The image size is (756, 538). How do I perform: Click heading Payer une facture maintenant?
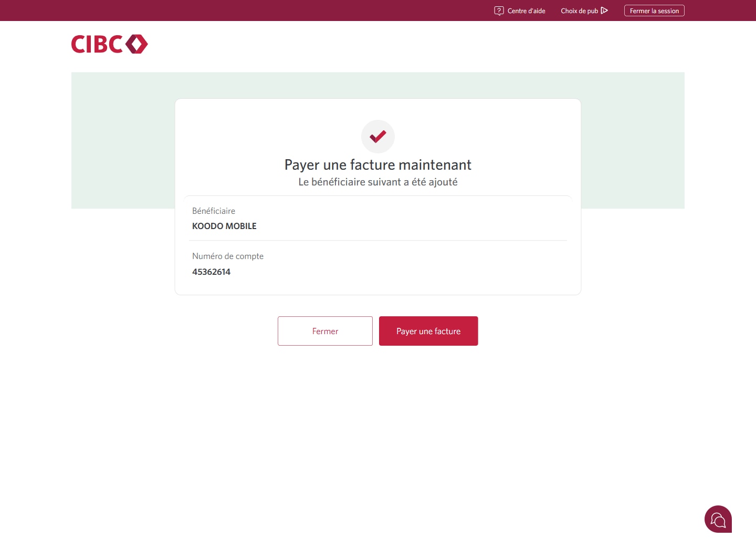[x=378, y=165]
